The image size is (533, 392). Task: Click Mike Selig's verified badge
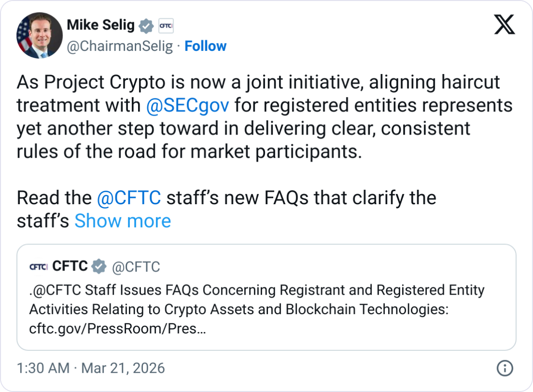(146, 26)
